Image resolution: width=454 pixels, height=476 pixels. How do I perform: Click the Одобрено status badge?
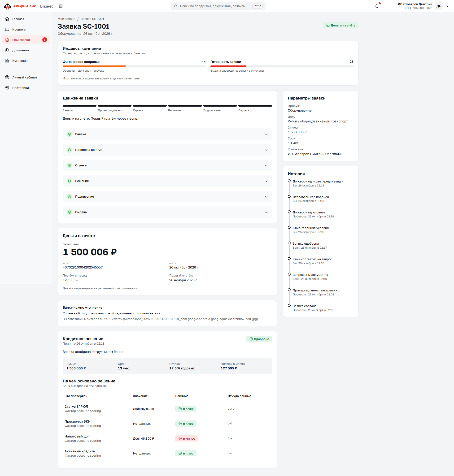point(259,339)
